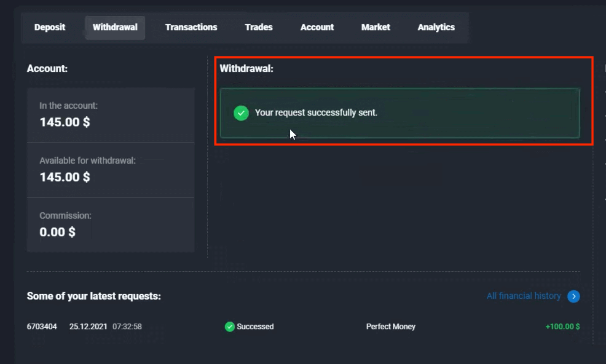
Task: Switch to the Market tab
Action: tap(375, 27)
